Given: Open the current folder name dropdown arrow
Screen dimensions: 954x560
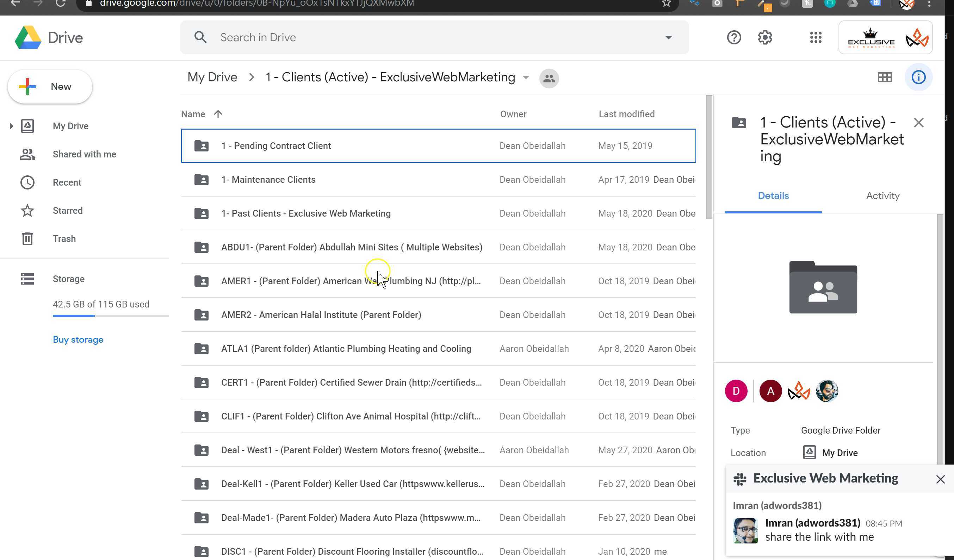Looking at the screenshot, I should tap(526, 77).
